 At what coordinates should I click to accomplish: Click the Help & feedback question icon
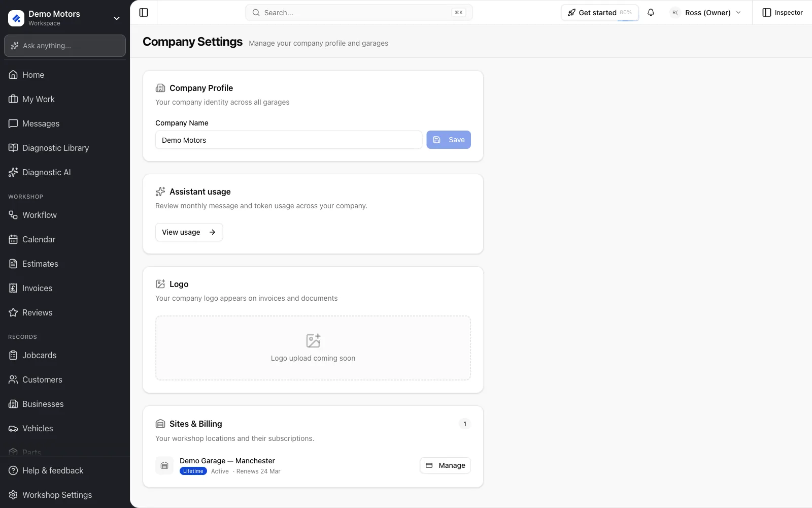13,470
